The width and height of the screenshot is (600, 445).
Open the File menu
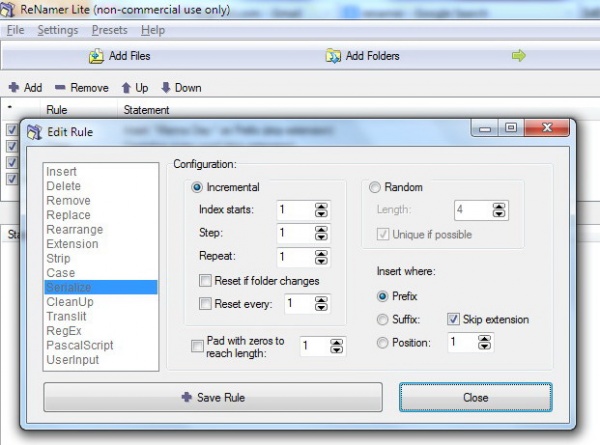click(16, 30)
